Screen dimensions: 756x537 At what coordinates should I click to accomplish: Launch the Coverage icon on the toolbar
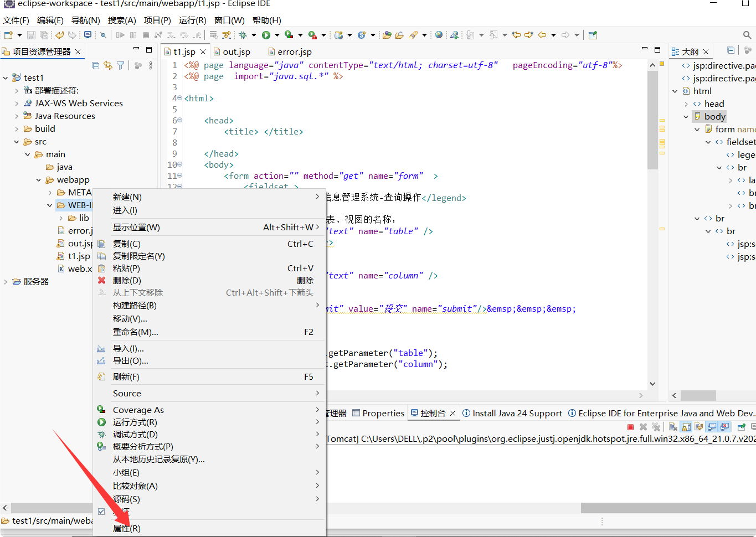point(289,35)
